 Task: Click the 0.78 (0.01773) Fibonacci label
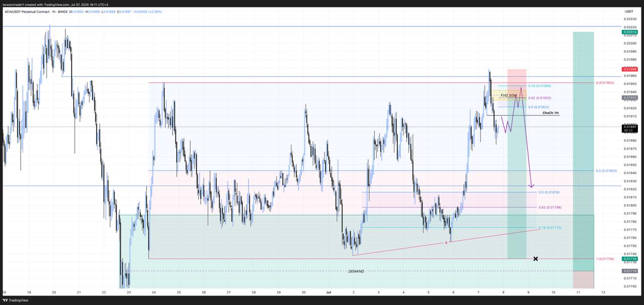pos(550,228)
